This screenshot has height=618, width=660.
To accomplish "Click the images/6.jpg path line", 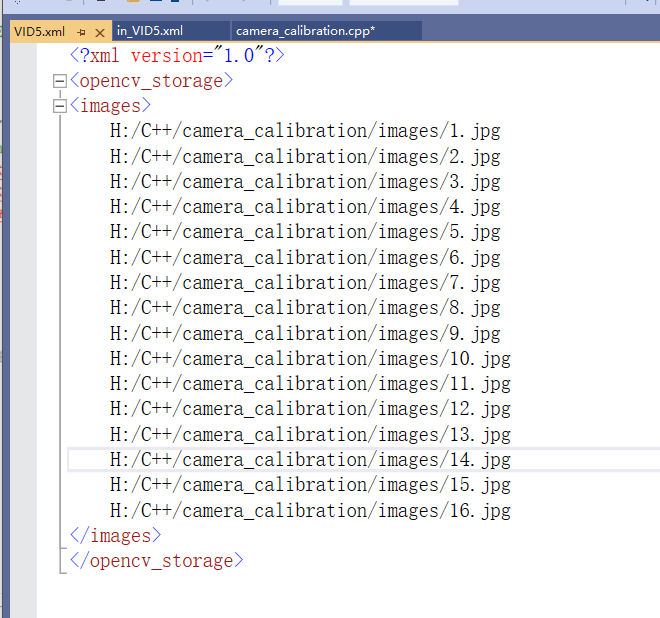I will 305,258.
